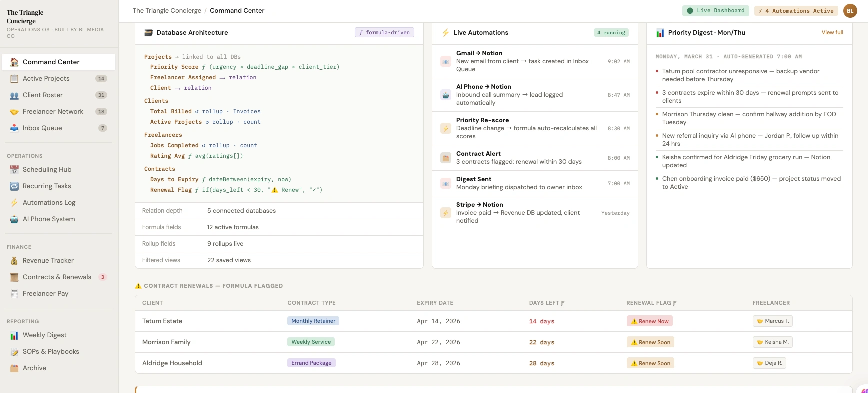This screenshot has width=868, height=393.
Task: Click the Live Dashboard status button
Action: pos(715,11)
